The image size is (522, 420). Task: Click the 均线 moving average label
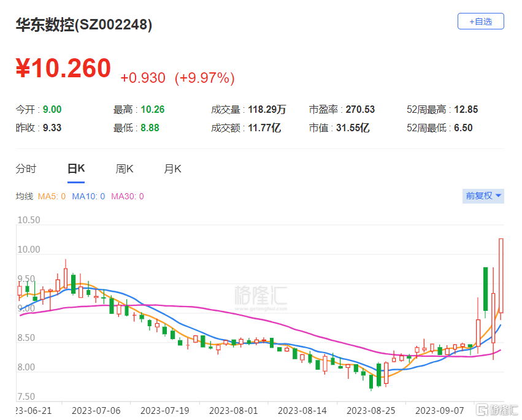[25, 196]
